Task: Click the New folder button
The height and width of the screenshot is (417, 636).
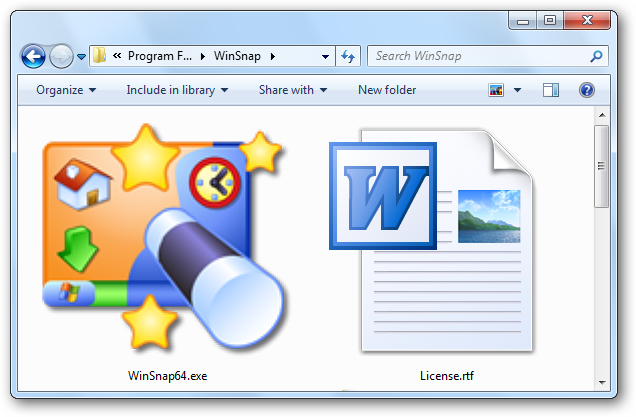Action: pyautogui.click(x=387, y=90)
